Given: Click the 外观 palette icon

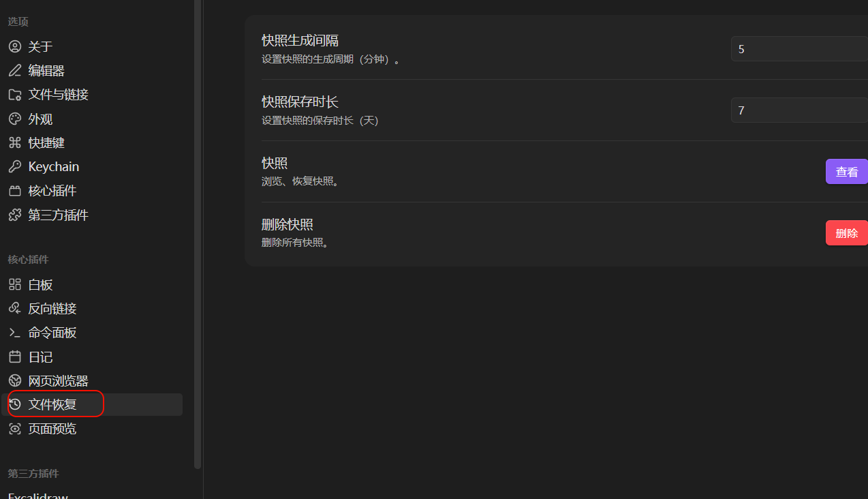Looking at the screenshot, I should (x=15, y=119).
